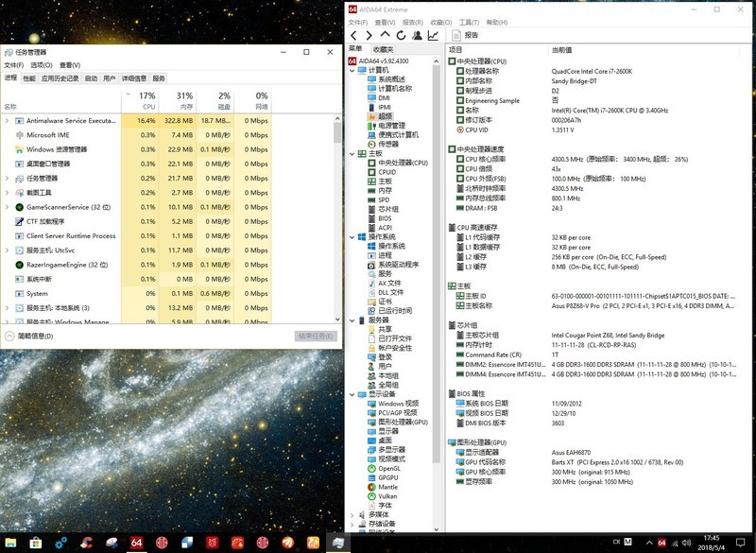This screenshot has width=756, height=553.
Task: Click 当前值 column header in AIDA64
Action: point(561,50)
